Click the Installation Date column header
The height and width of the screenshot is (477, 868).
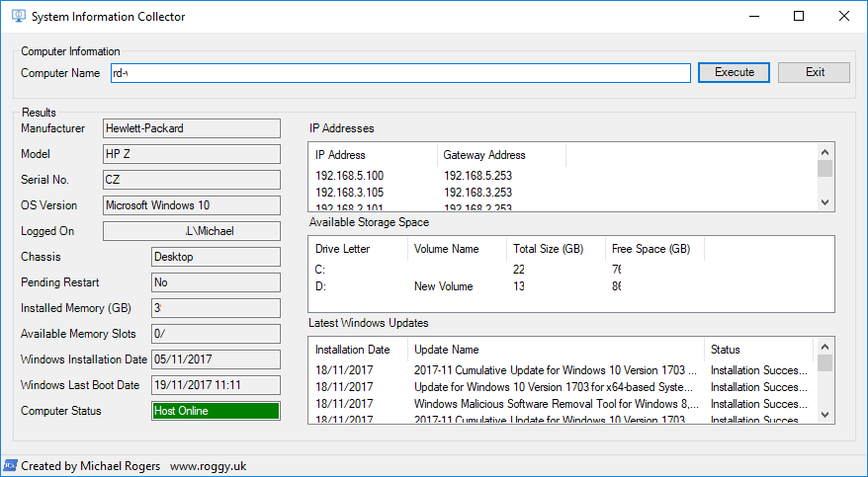click(358, 350)
